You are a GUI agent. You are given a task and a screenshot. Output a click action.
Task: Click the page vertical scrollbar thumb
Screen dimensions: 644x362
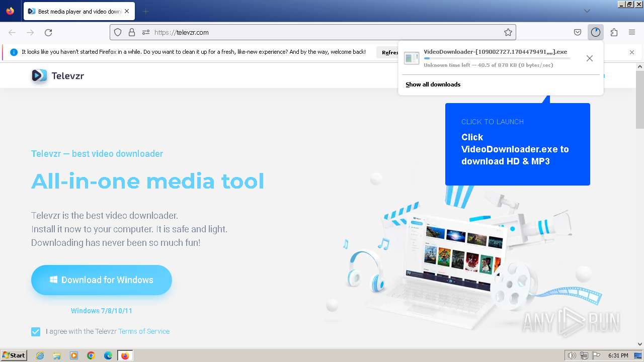(640, 99)
